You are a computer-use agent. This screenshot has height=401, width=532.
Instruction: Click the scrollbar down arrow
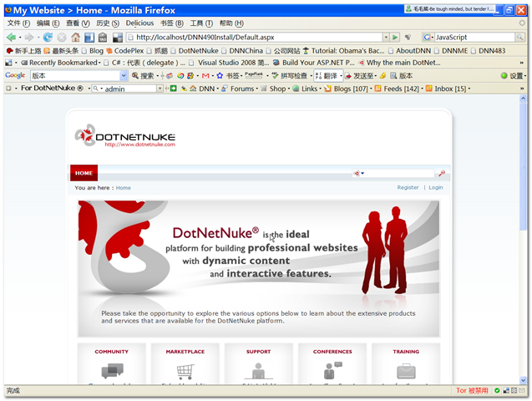click(523, 380)
